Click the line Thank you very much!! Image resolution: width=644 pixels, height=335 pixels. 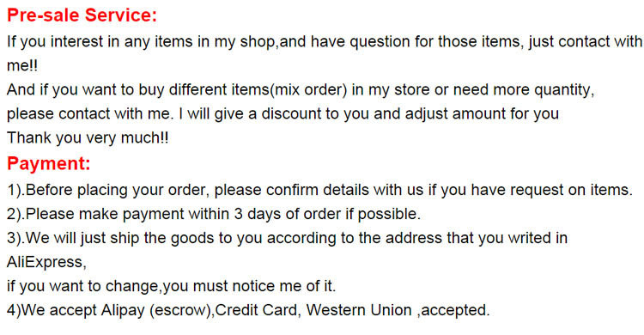[x=88, y=138]
